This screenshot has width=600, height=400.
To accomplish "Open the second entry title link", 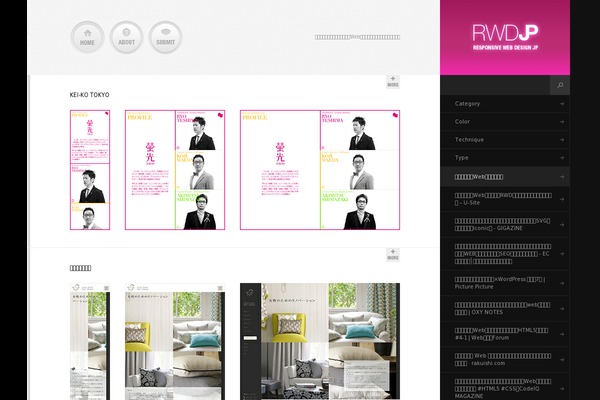I will tap(80, 268).
